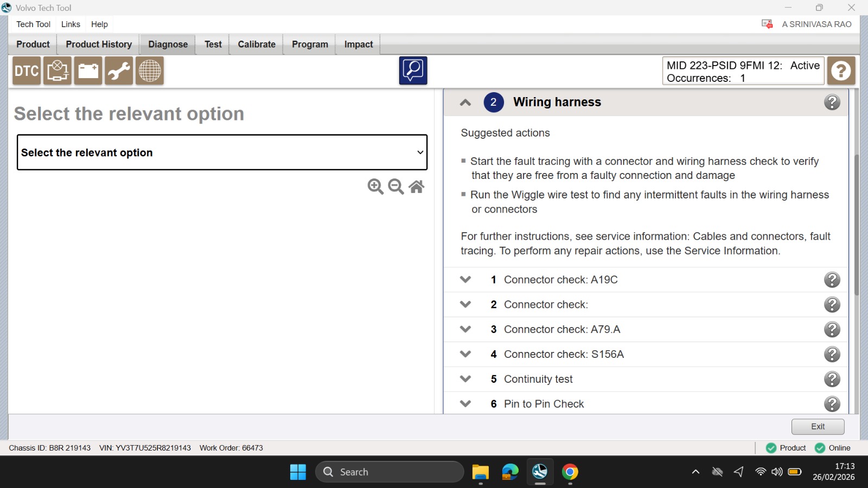Image resolution: width=868 pixels, height=488 pixels.
Task: Zoom out of the diagram
Action: coord(396,187)
